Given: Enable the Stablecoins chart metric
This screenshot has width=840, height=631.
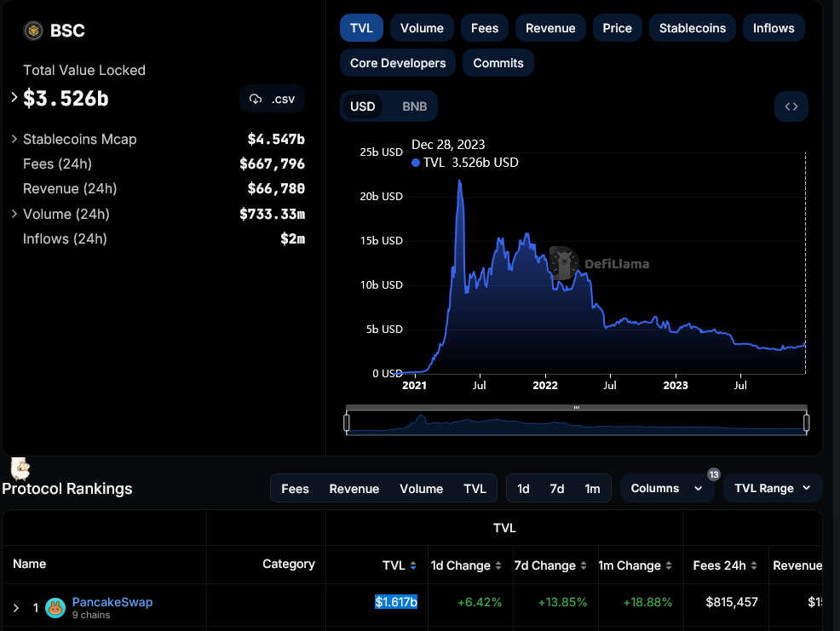Looking at the screenshot, I should pos(693,28).
